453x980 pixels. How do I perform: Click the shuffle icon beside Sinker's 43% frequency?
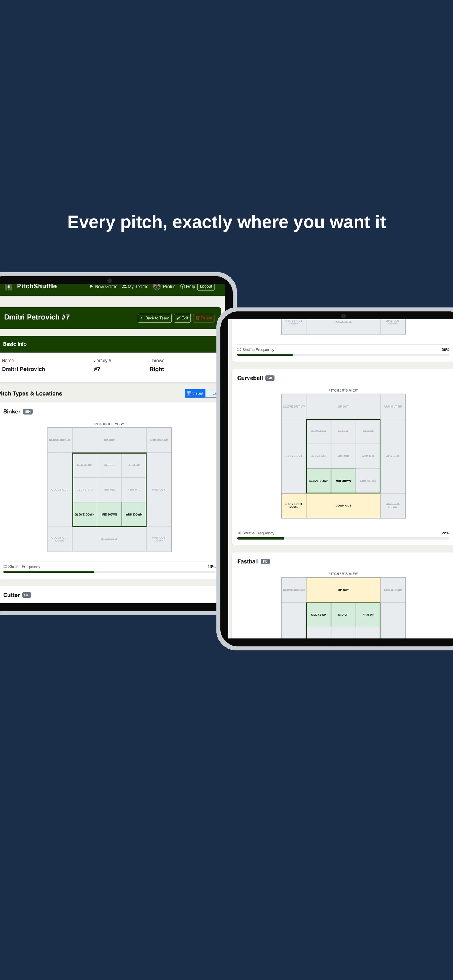pyautogui.click(x=5, y=567)
